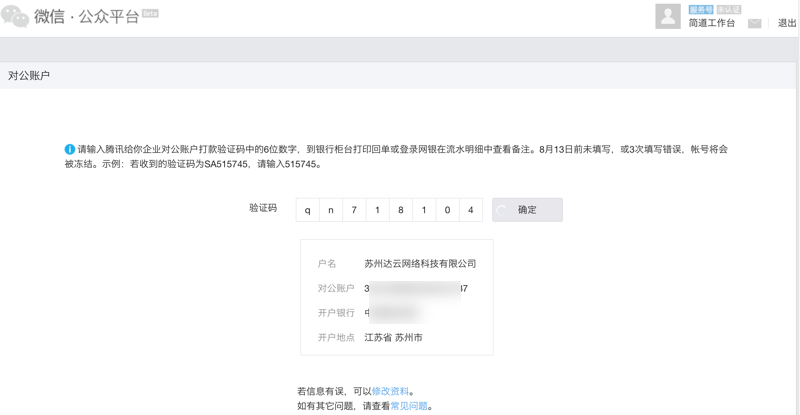800x415 pixels.
Task: Click the 户名 label
Action: (327, 263)
